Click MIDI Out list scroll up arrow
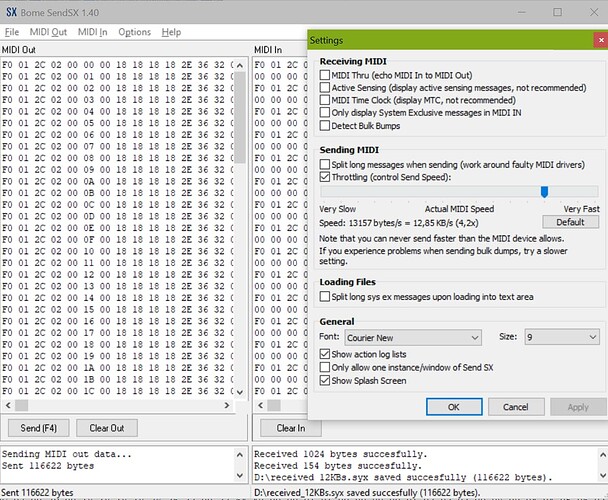 [x=240, y=65]
